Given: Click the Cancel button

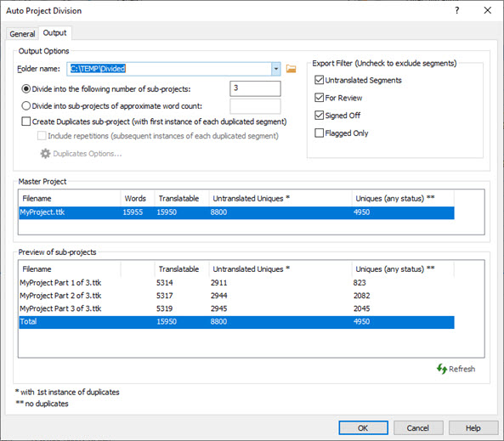Looking at the screenshot, I should [x=418, y=427].
